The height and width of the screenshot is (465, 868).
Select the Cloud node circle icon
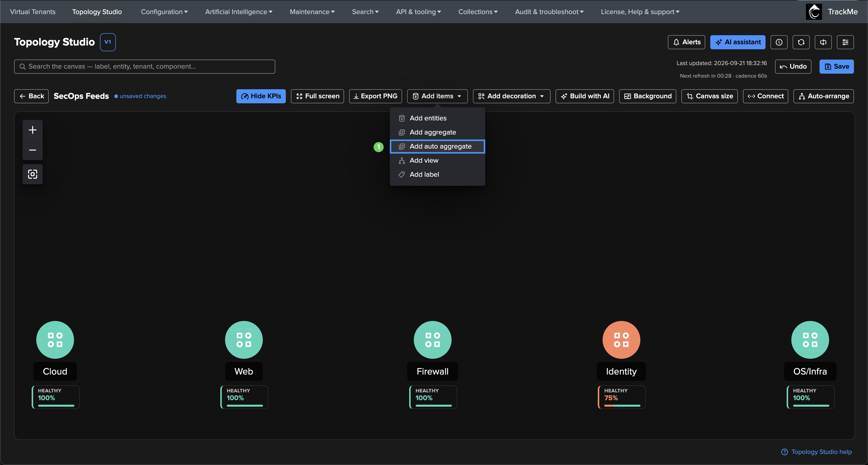pyautogui.click(x=55, y=340)
